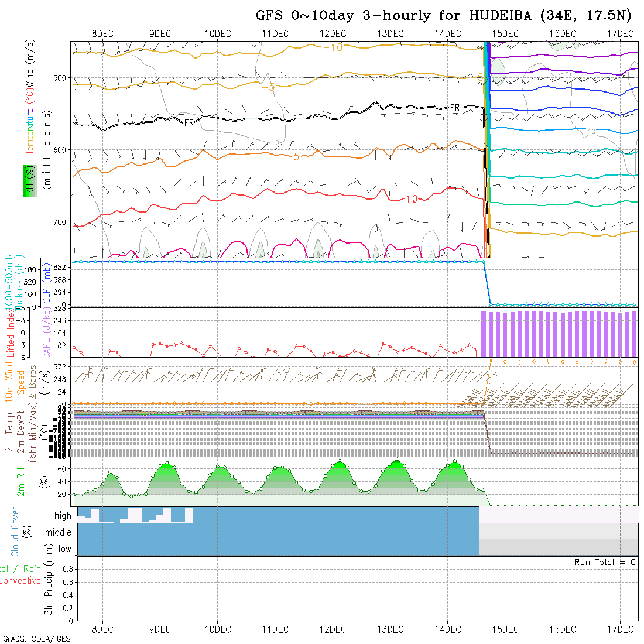Click the 15DEC label on bottom axis
644x644 pixels.
pos(505,629)
